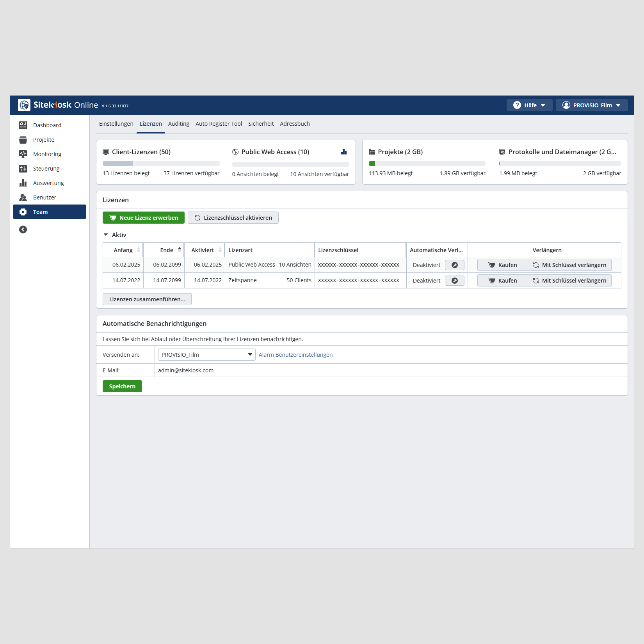Click the Monitoring heartbeat icon
This screenshot has width=644, height=644.
click(x=23, y=154)
